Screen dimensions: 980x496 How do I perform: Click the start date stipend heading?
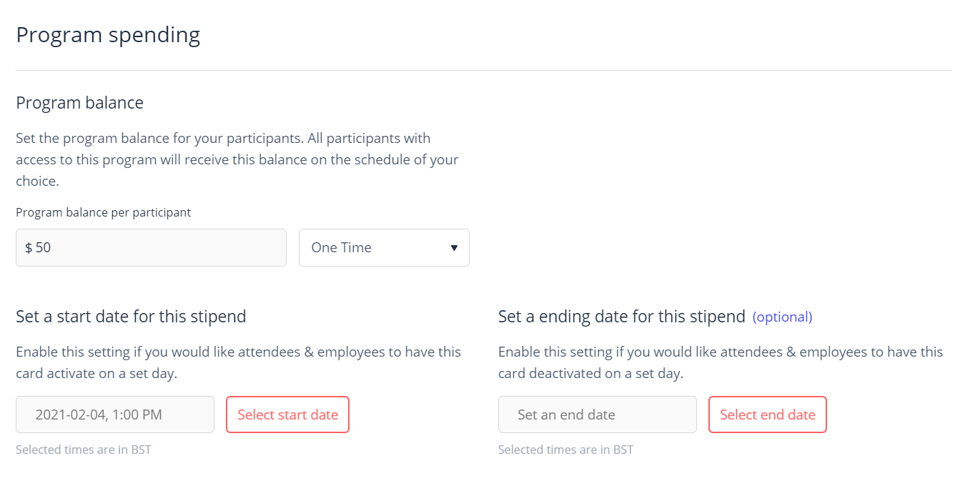coord(131,317)
